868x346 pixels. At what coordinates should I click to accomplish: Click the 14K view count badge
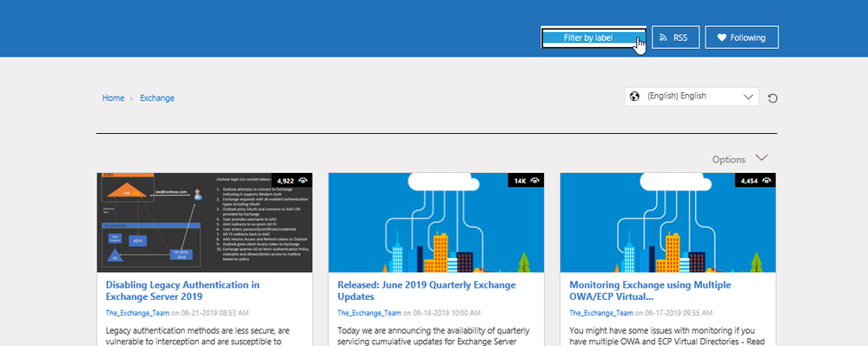click(526, 181)
